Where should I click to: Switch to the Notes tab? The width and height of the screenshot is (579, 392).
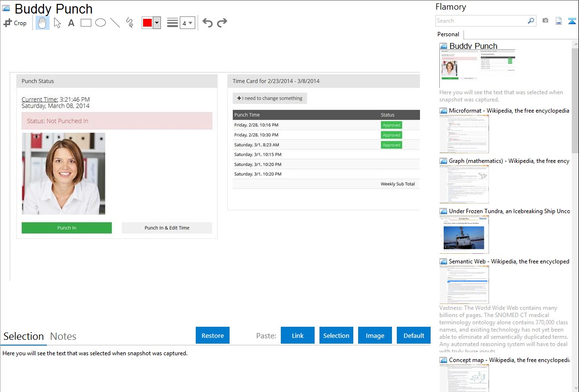pos(63,336)
